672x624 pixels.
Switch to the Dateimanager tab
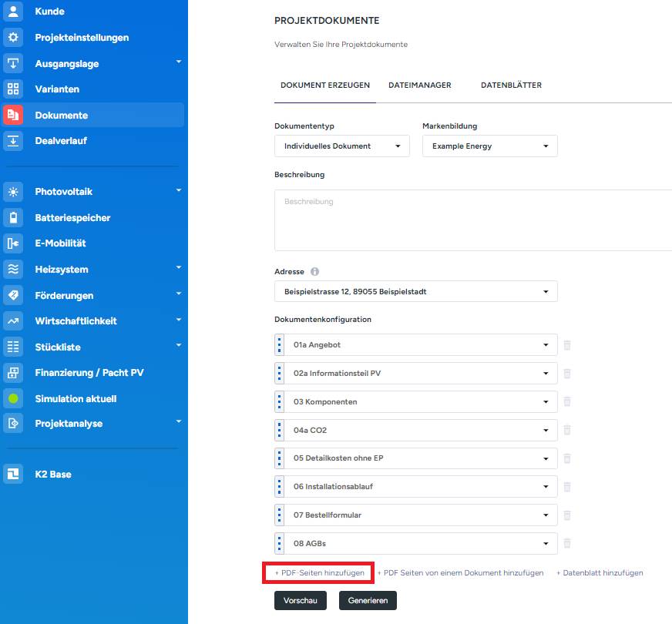tap(420, 86)
